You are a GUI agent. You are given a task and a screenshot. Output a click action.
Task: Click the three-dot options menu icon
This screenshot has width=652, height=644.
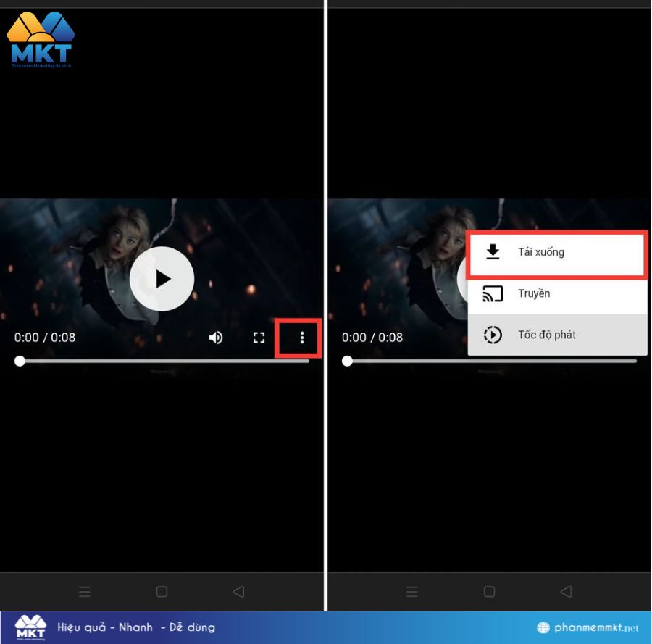coord(301,338)
